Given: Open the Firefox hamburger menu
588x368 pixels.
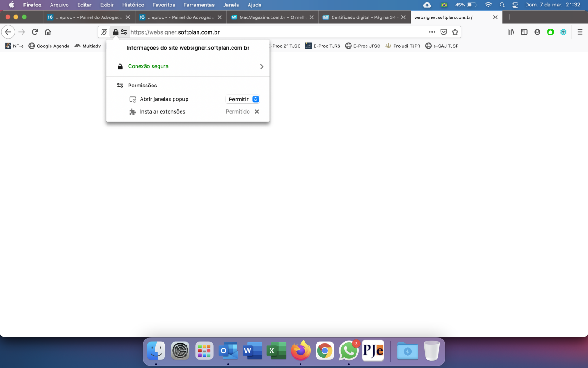Looking at the screenshot, I should pos(580,32).
